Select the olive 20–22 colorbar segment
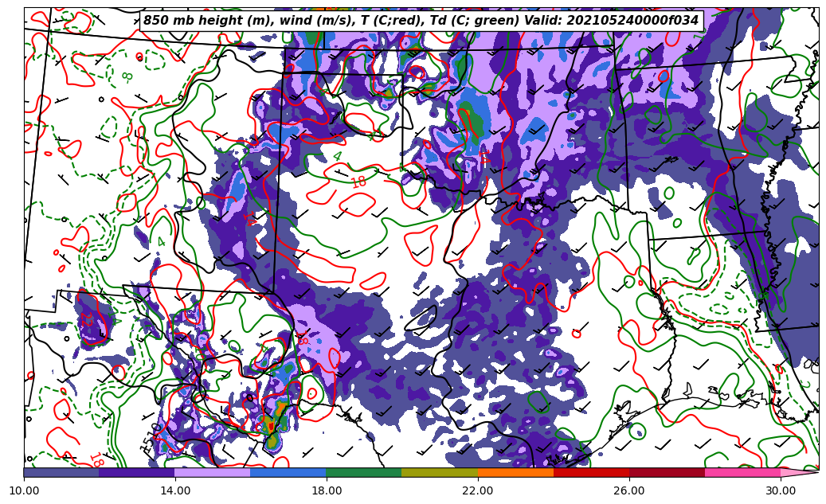826x504 pixels. pyautogui.click(x=440, y=472)
